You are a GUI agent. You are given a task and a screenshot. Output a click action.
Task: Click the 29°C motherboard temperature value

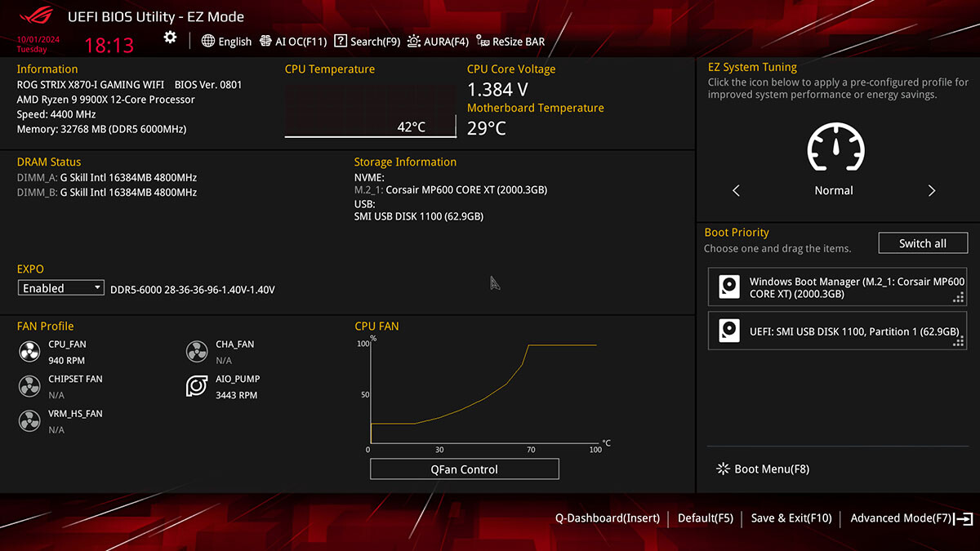487,128
